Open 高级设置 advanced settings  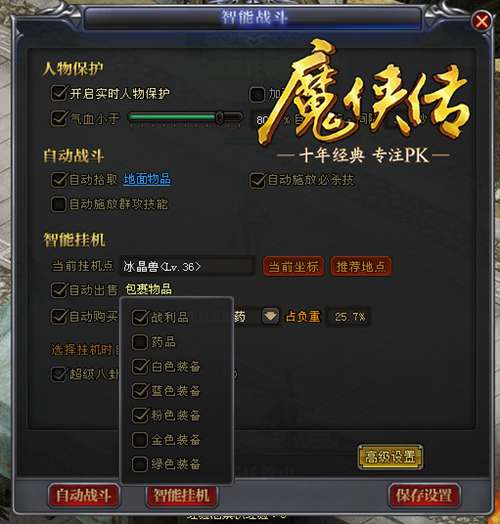tap(390, 457)
